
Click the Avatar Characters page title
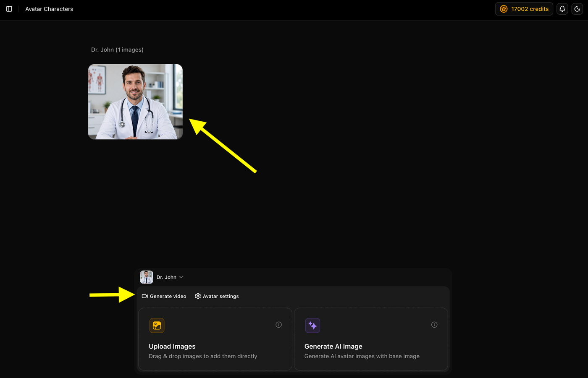click(x=49, y=9)
